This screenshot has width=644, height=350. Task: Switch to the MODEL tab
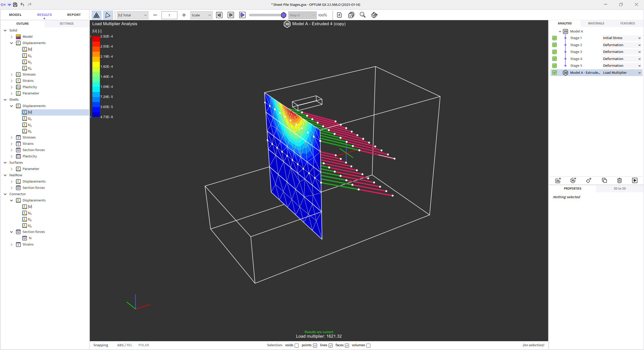(x=15, y=15)
